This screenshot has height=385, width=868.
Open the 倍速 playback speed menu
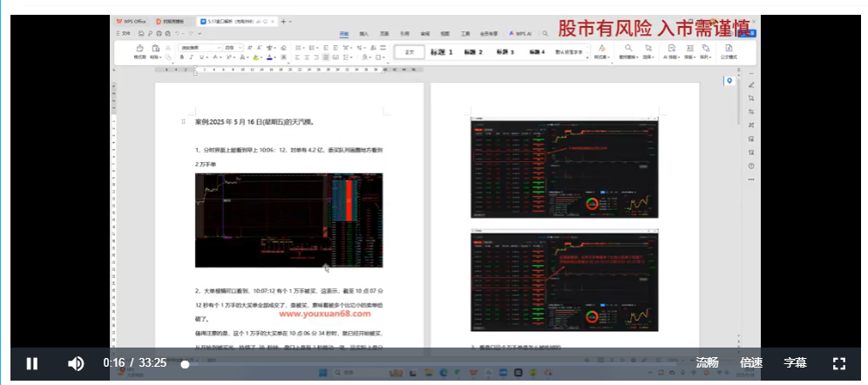[751, 363]
